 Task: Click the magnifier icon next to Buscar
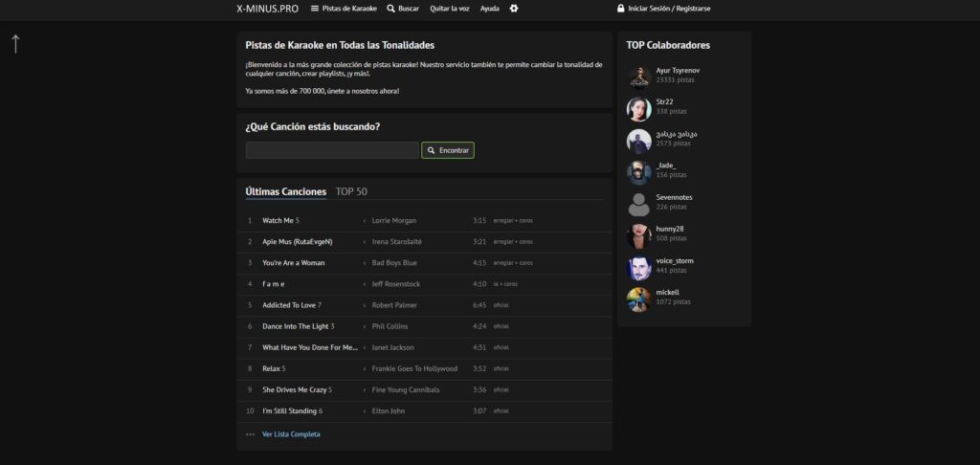pos(391,9)
